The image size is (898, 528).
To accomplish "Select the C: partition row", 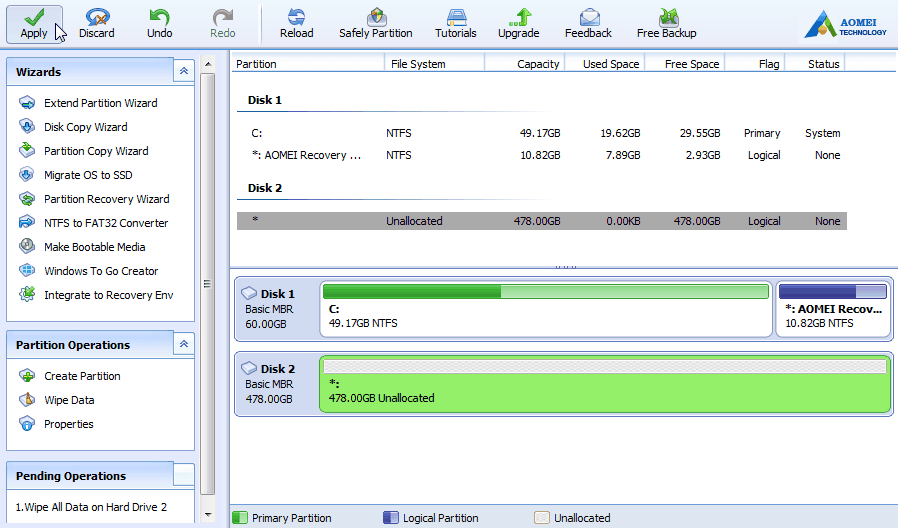I will click(x=542, y=133).
